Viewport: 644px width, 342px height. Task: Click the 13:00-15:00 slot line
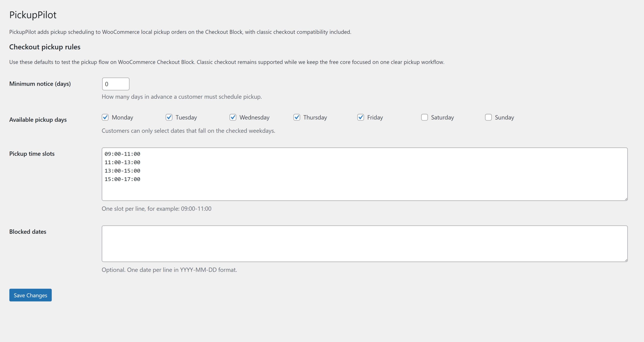[x=123, y=171]
